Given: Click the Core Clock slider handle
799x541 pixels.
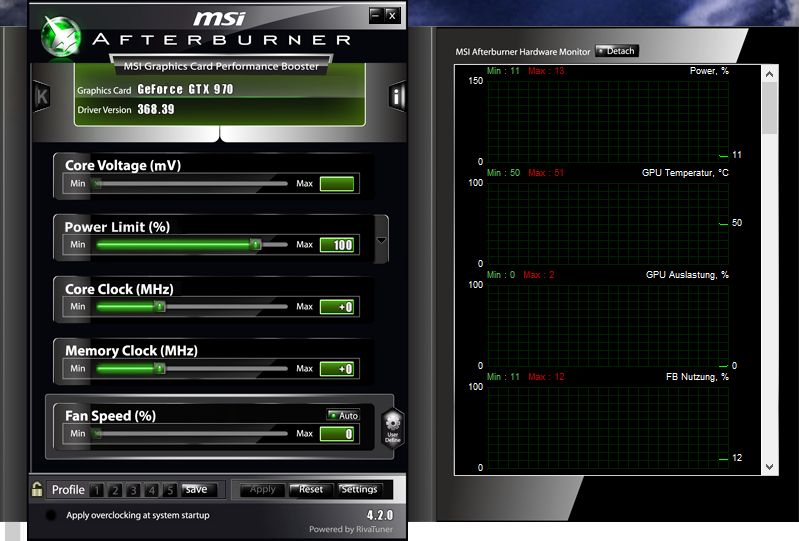Looking at the screenshot, I should 160,307.
